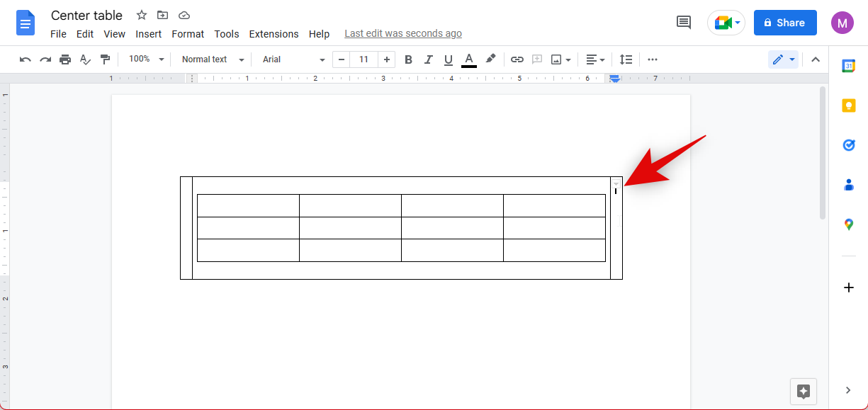
Task: Open the Extensions menu
Action: (274, 33)
